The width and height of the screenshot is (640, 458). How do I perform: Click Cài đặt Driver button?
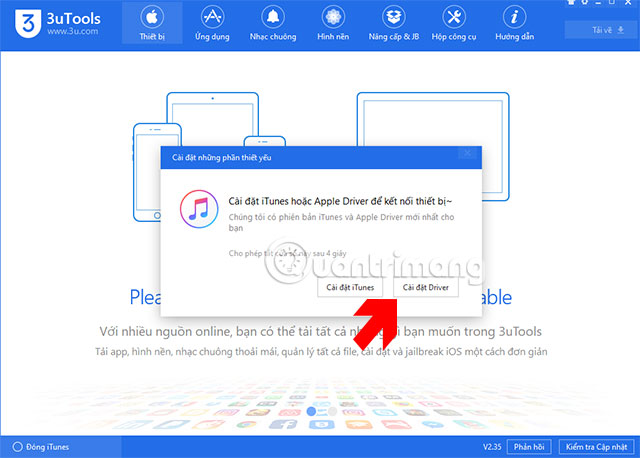[425, 287]
